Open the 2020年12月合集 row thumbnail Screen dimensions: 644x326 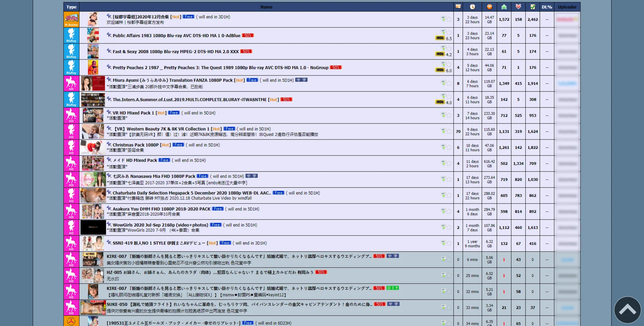pos(93,19)
